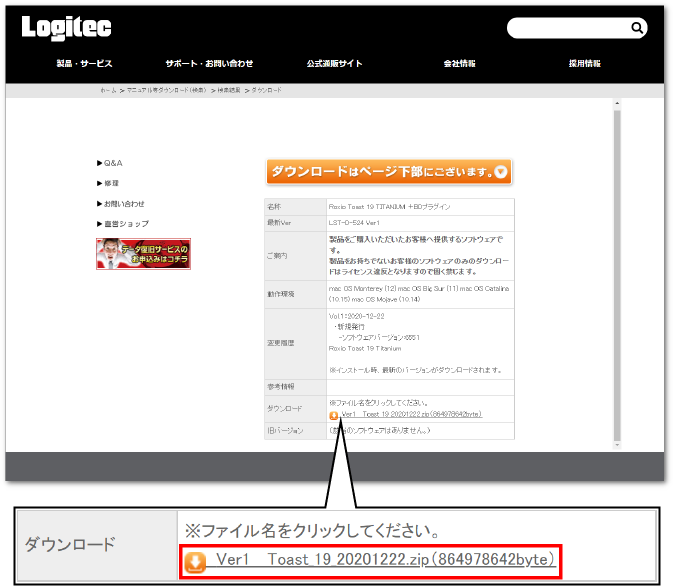Viewport: 674px width, 586px height.
Task: Click the small Toast_19_20201222.zip link in the page table
Action: click(x=412, y=414)
